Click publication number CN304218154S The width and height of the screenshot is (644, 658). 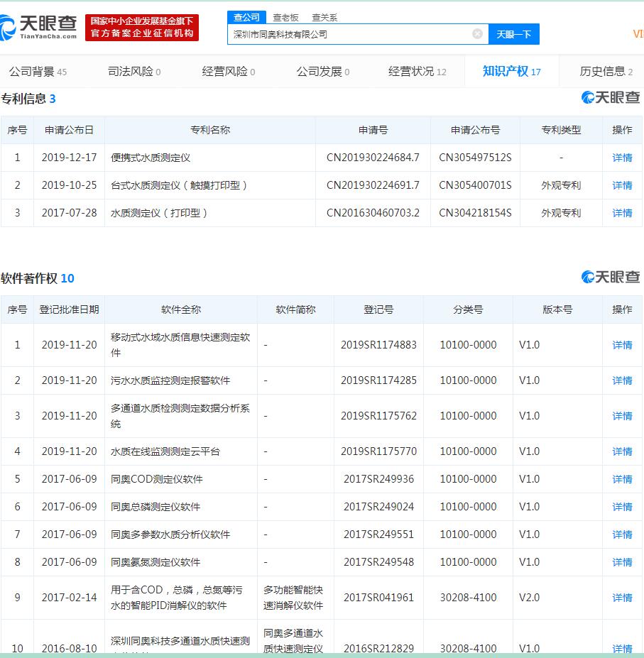[475, 213]
